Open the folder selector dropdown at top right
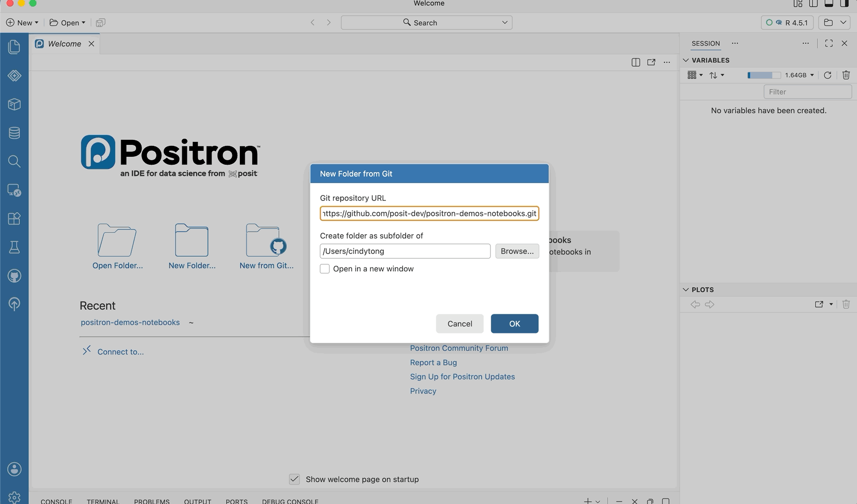The height and width of the screenshot is (504, 857). coord(835,22)
